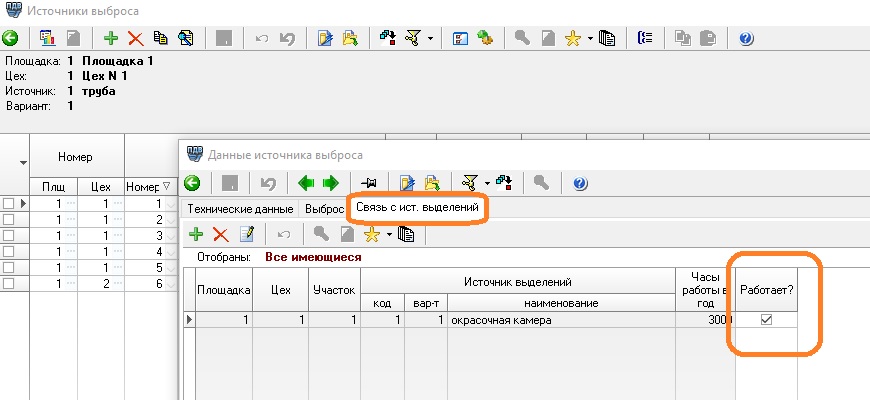Image resolution: width=870 pixels, height=400 pixels.
Task: Click the red X icon above the links table
Action: pos(221,234)
